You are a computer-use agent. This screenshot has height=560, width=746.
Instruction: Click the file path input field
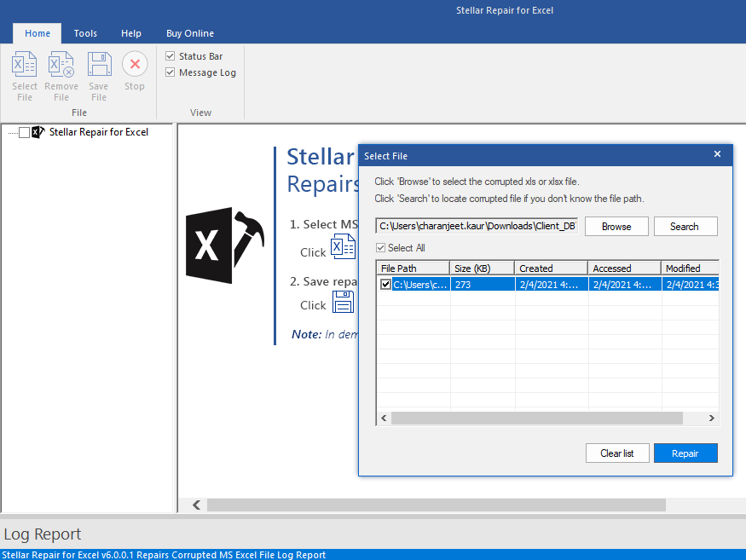(477, 226)
